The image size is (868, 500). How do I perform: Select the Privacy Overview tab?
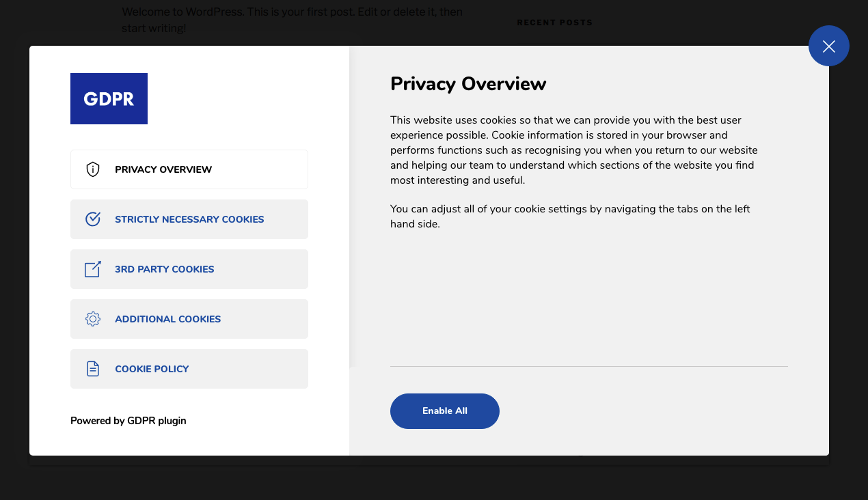[163, 169]
